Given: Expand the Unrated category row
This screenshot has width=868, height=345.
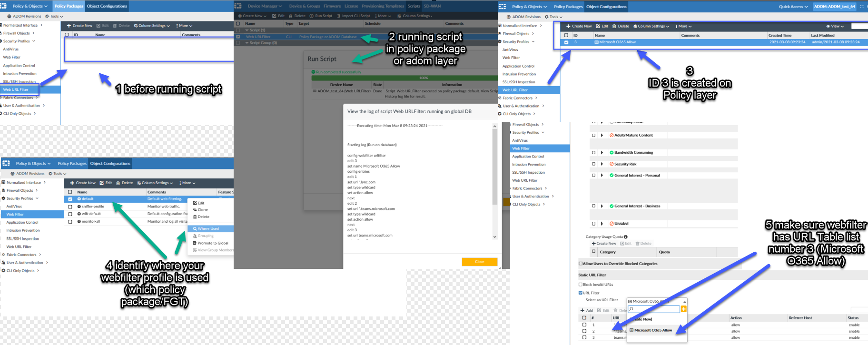Looking at the screenshot, I should pyautogui.click(x=602, y=224).
